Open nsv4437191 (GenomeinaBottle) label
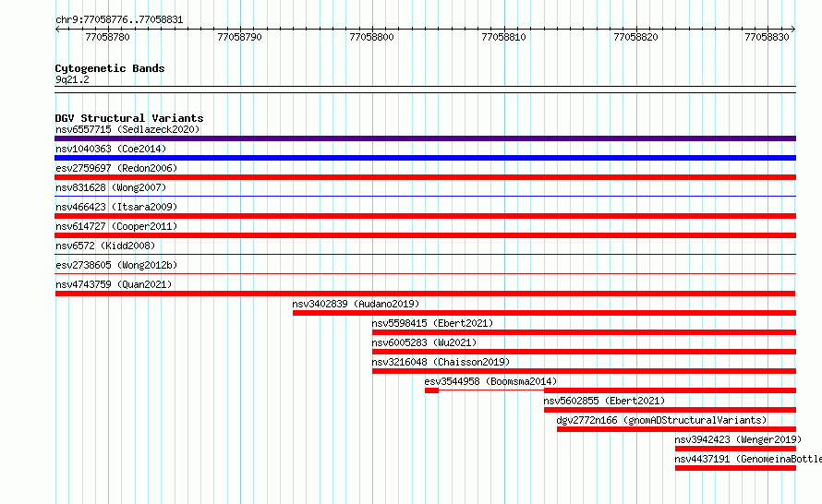The image size is (822, 504). 748,459
